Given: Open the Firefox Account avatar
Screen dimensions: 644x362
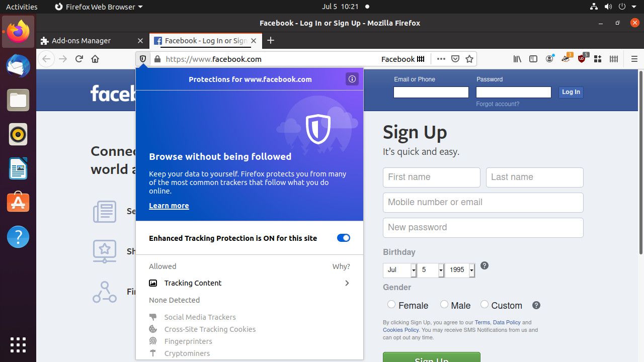Looking at the screenshot, I should (x=549, y=59).
